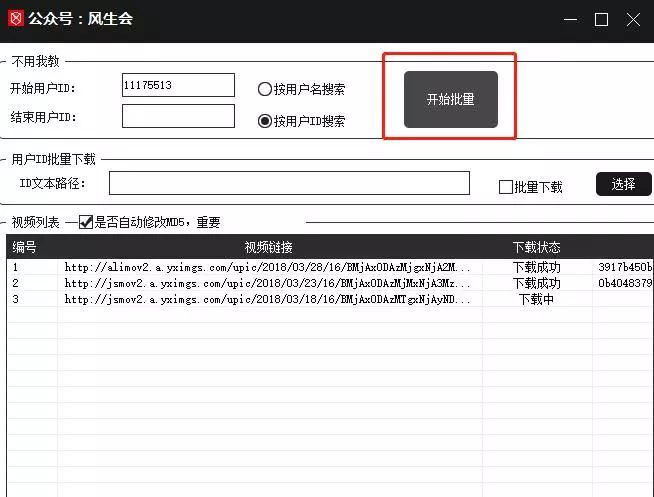Image resolution: width=654 pixels, height=497 pixels.
Task: Click the 视频链接 column header
Action: coord(269,247)
